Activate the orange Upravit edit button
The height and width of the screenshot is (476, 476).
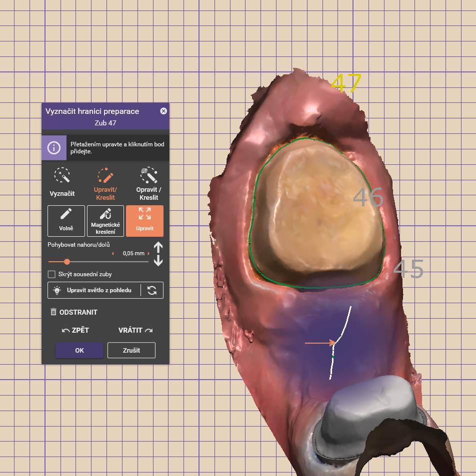point(144,220)
